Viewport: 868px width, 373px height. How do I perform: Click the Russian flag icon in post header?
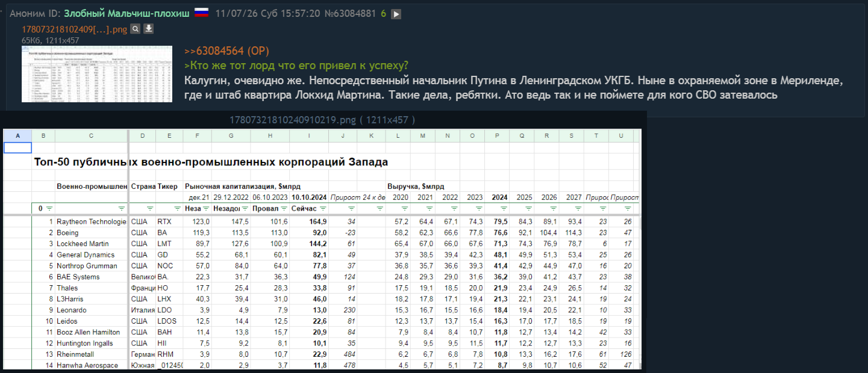pos(201,13)
